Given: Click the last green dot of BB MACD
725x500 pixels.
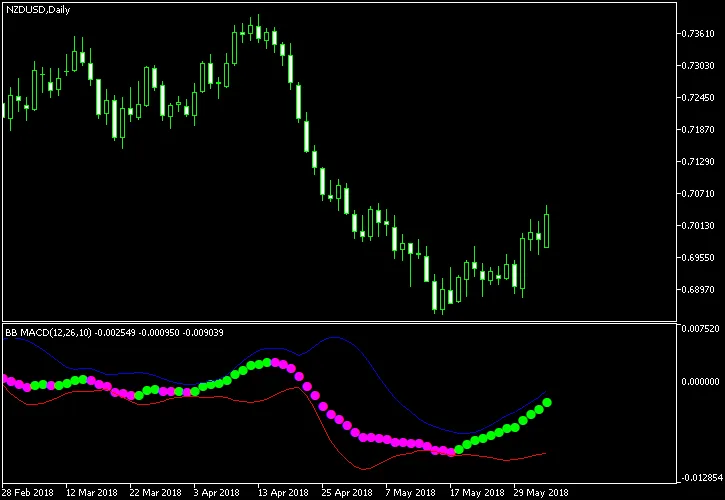Looking at the screenshot, I should 547,403.
